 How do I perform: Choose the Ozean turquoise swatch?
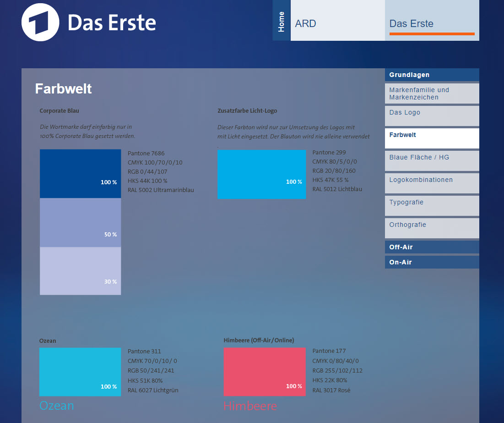(x=80, y=372)
